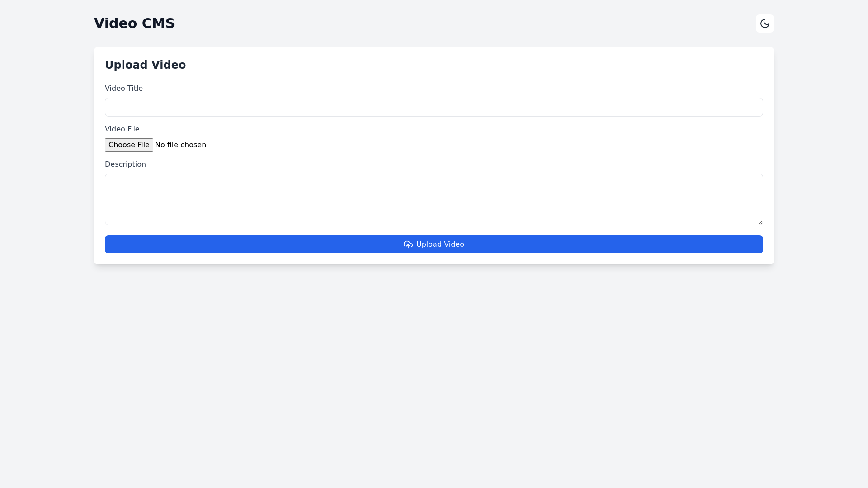
Task: Click the Upload Video submit button
Action: point(434,244)
